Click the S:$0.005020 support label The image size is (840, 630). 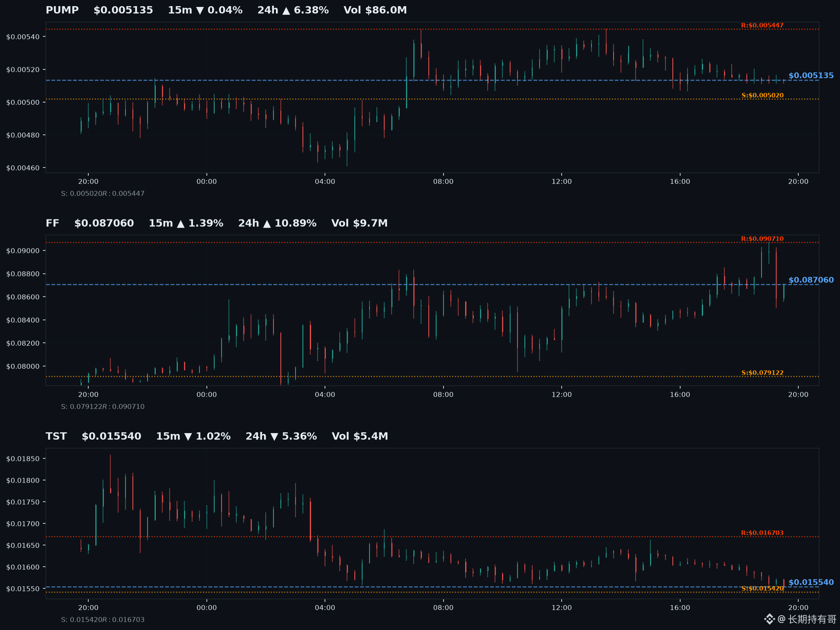762,96
